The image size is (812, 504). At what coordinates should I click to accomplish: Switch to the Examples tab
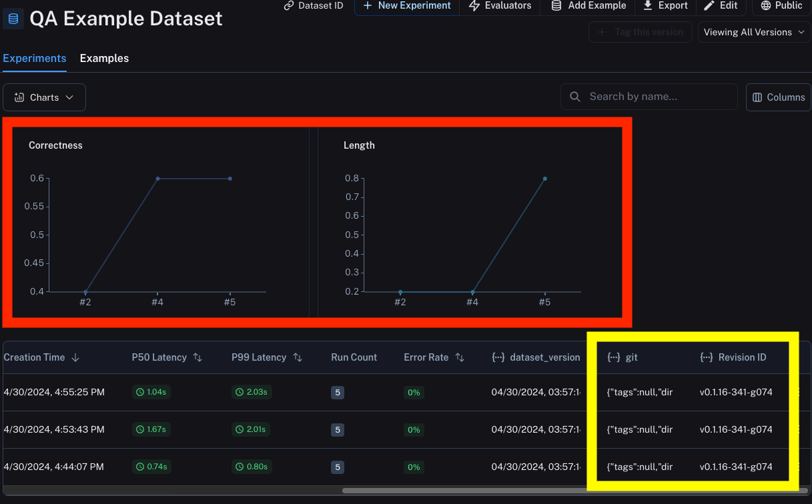tap(104, 59)
